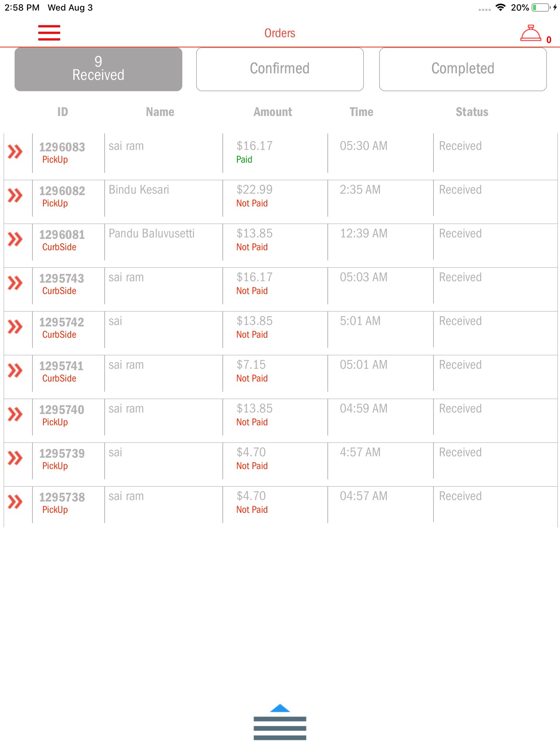Select customer name Bindu Kesari
The width and height of the screenshot is (560, 747).
tap(139, 190)
